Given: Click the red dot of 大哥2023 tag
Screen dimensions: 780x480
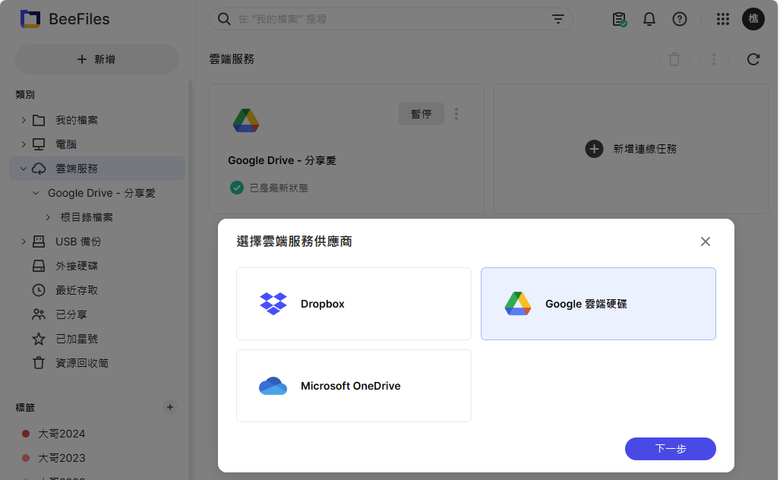Looking at the screenshot, I should pyautogui.click(x=25, y=458).
